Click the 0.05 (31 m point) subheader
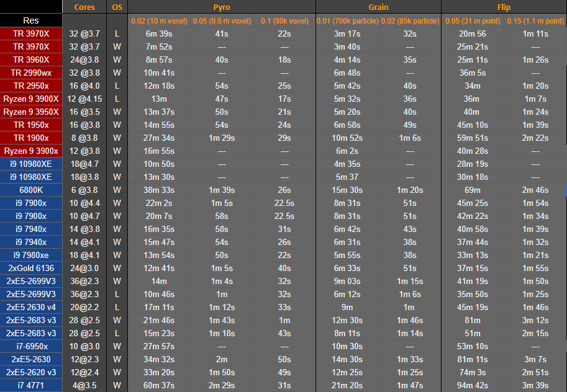 point(473,21)
